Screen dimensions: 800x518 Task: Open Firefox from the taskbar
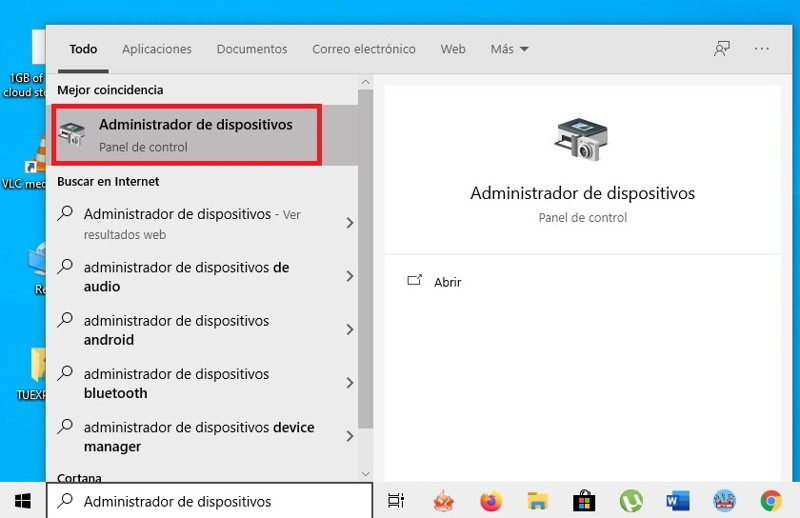click(491, 501)
